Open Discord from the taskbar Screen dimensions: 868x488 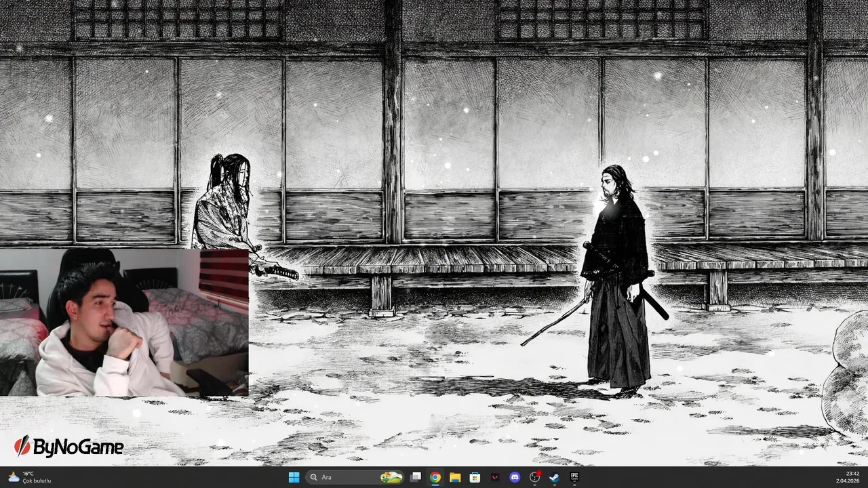515,477
